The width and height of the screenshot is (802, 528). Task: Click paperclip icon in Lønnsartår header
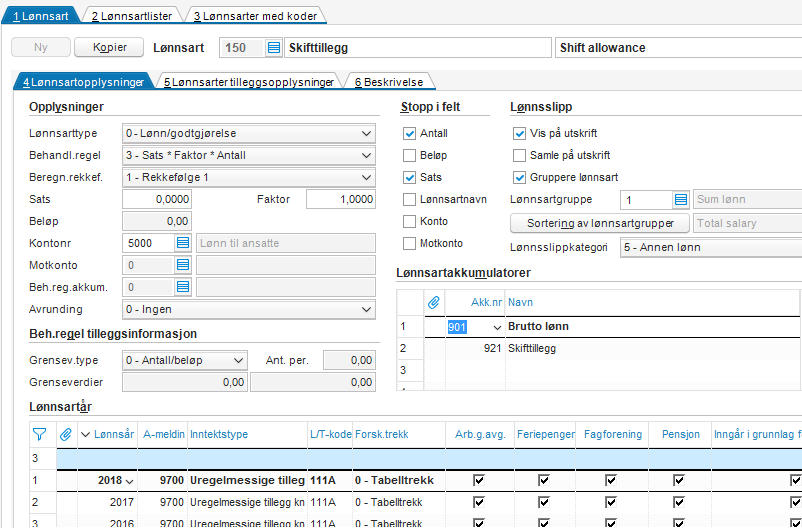click(x=65, y=434)
